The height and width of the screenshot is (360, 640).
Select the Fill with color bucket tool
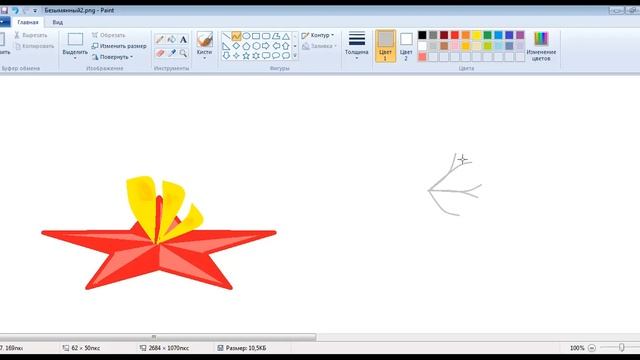(171, 40)
